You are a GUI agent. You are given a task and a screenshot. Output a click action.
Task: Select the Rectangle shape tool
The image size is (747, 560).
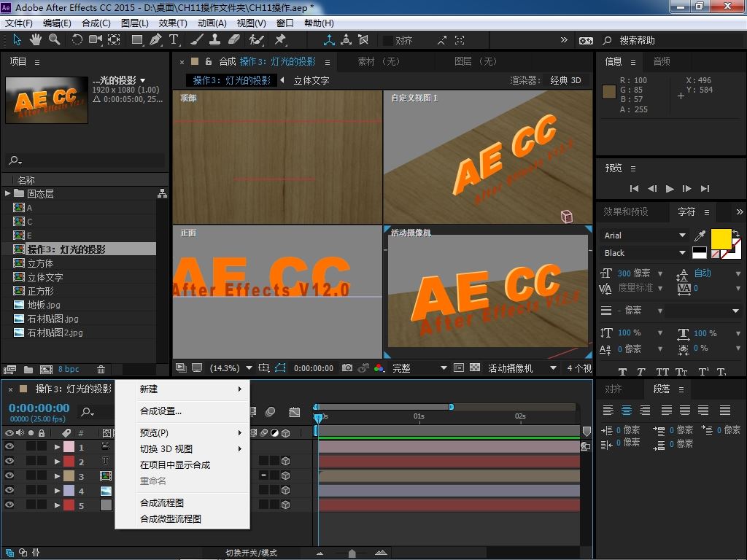[137, 40]
